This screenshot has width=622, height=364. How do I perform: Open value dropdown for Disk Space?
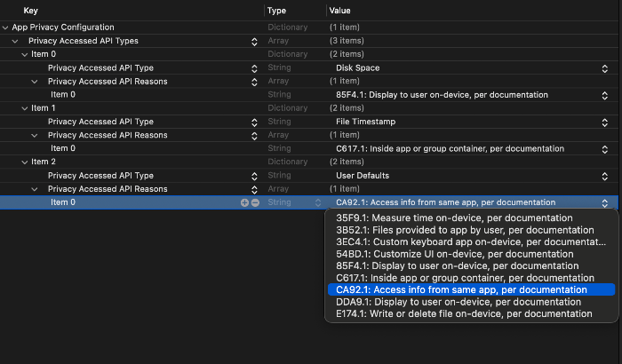604,68
